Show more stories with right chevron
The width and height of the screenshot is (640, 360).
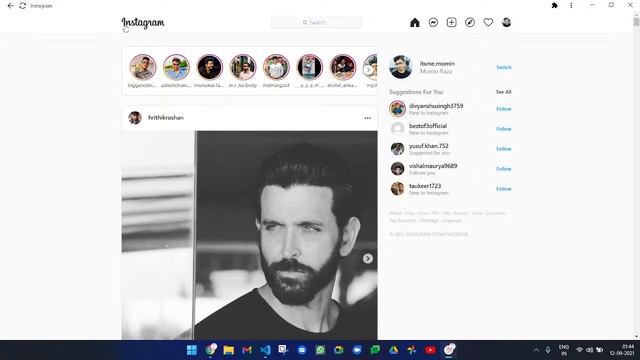pyautogui.click(x=368, y=70)
